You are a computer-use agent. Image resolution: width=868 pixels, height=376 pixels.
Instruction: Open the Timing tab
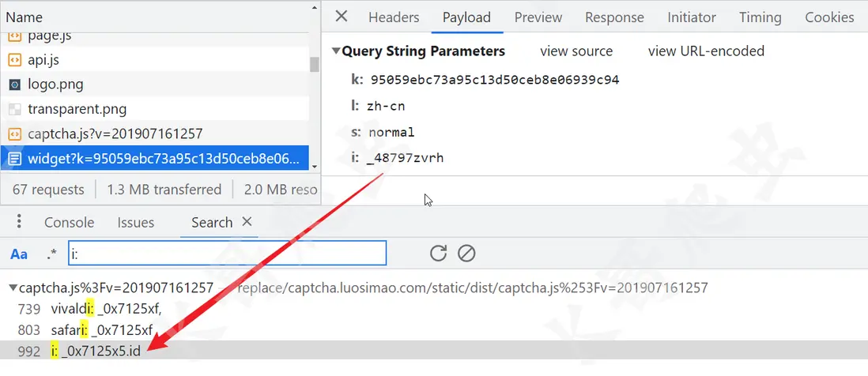760,17
